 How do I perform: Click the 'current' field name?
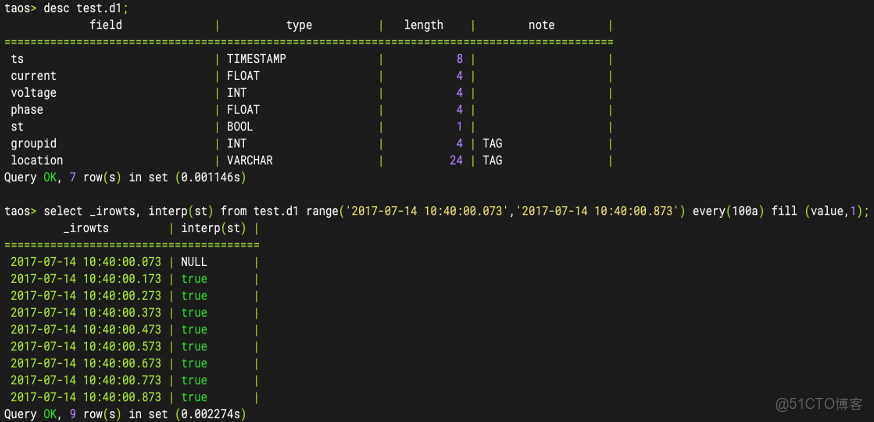coord(33,76)
